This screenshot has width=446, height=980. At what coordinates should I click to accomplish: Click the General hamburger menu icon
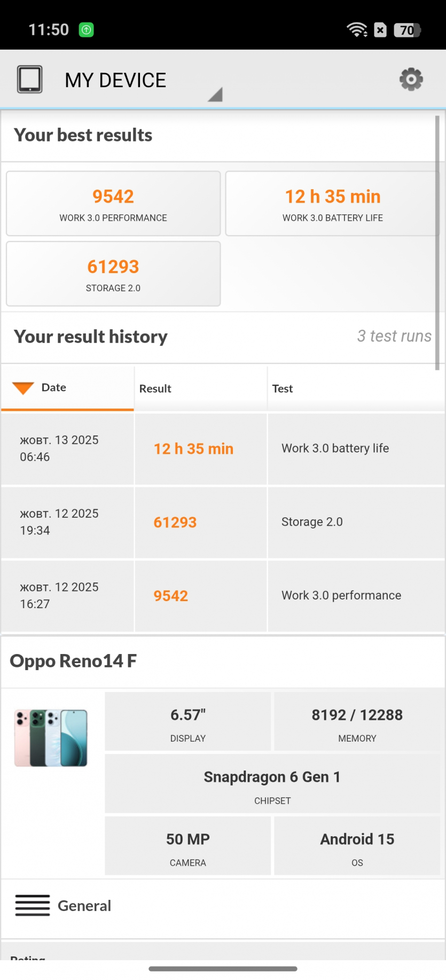click(33, 905)
